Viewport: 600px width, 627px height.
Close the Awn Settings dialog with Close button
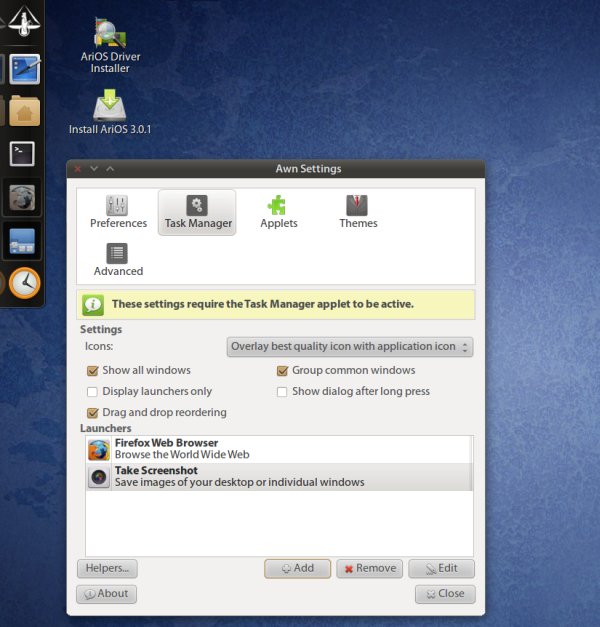(445, 594)
